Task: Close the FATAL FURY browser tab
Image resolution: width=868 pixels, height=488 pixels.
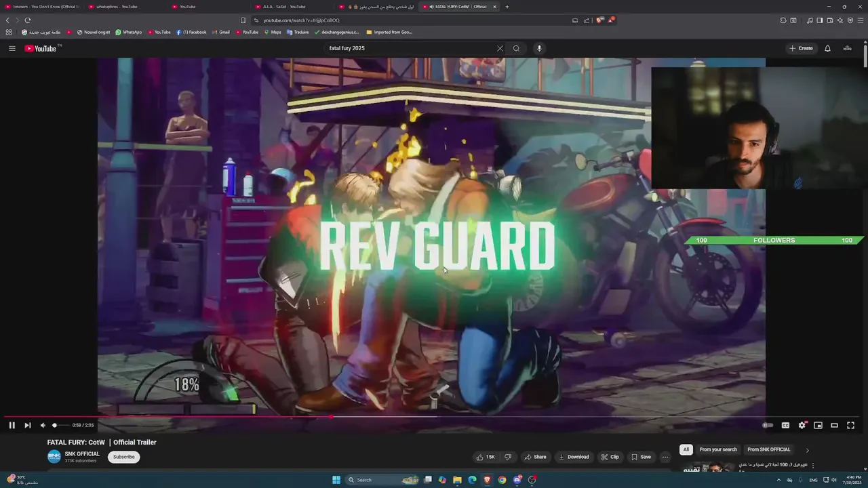Action: pos(494,7)
